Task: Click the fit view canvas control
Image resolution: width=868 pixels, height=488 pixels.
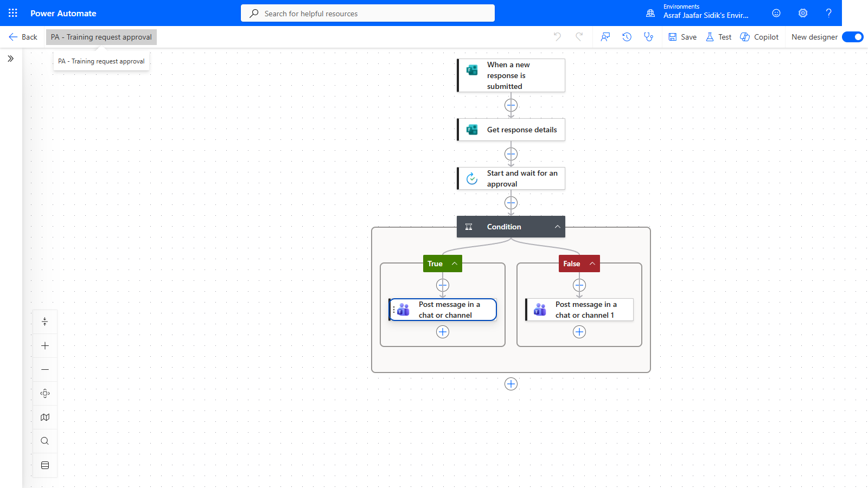Action: pyautogui.click(x=45, y=394)
